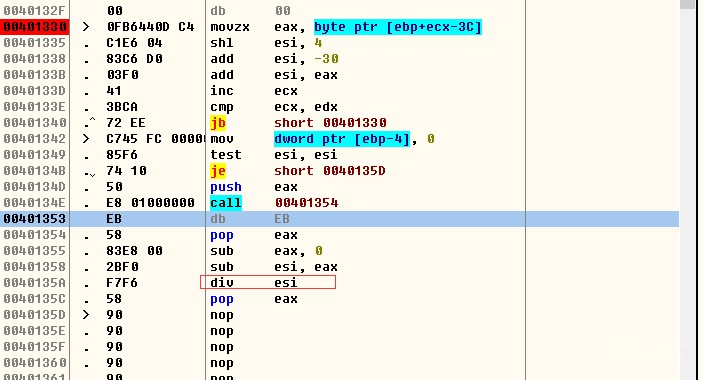The height and width of the screenshot is (380, 703).
Task: Select address cell 00401335
Action: click(x=35, y=43)
